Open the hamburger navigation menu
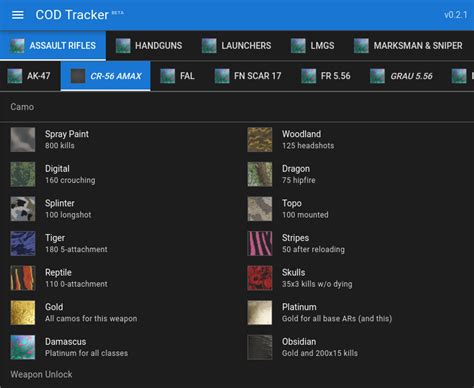 18,15
